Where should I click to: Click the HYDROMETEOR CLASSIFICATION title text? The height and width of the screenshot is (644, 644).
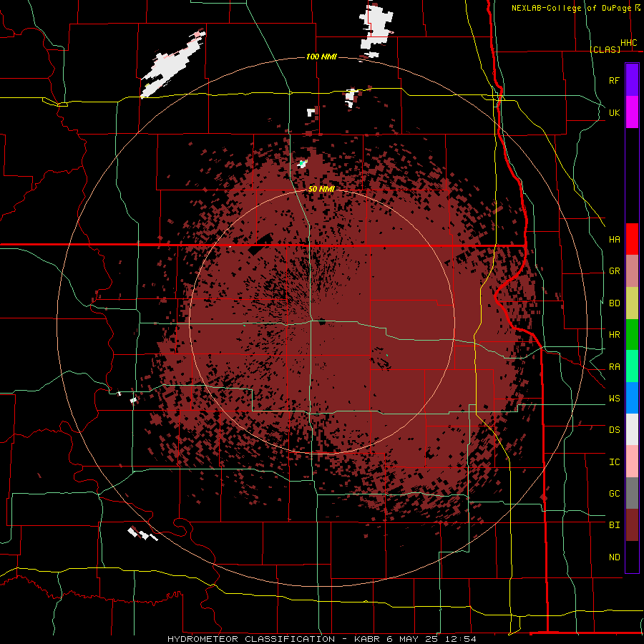click(x=251, y=639)
